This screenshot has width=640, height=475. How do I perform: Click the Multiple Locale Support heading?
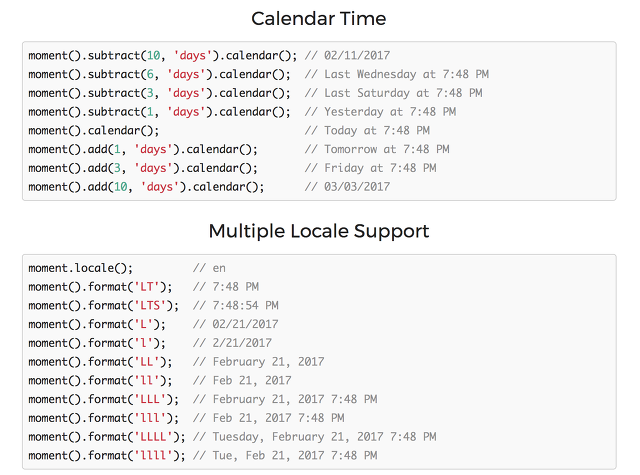[x=319, y=231]
